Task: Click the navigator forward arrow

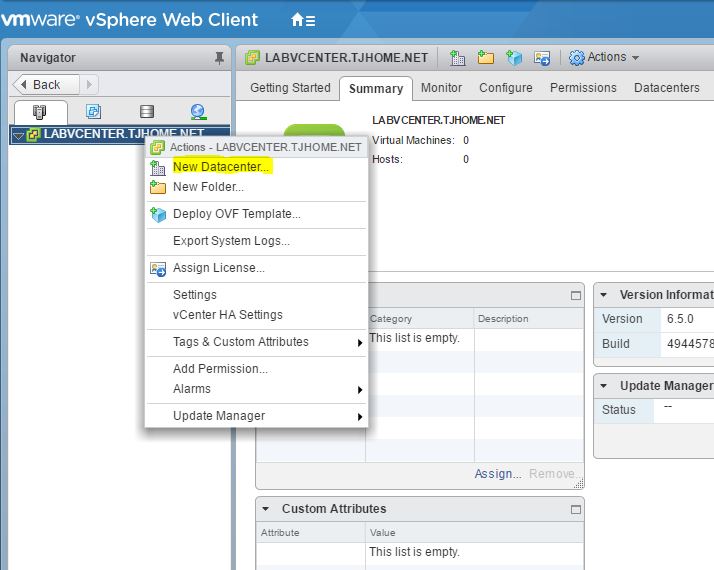Action: 89,84
